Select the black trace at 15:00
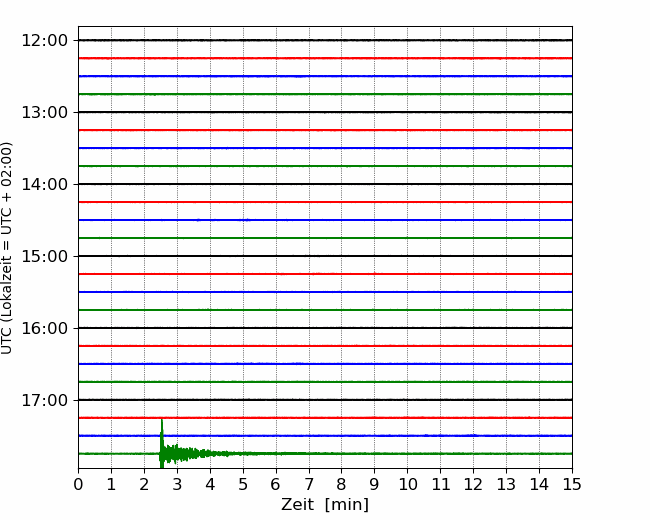This screenshot has width=650, height=520. 325,256
